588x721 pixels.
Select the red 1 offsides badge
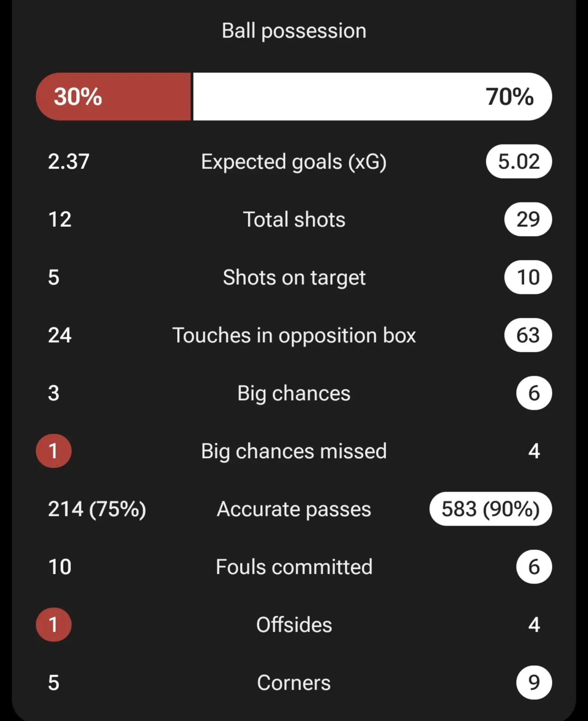click(54, 624)
